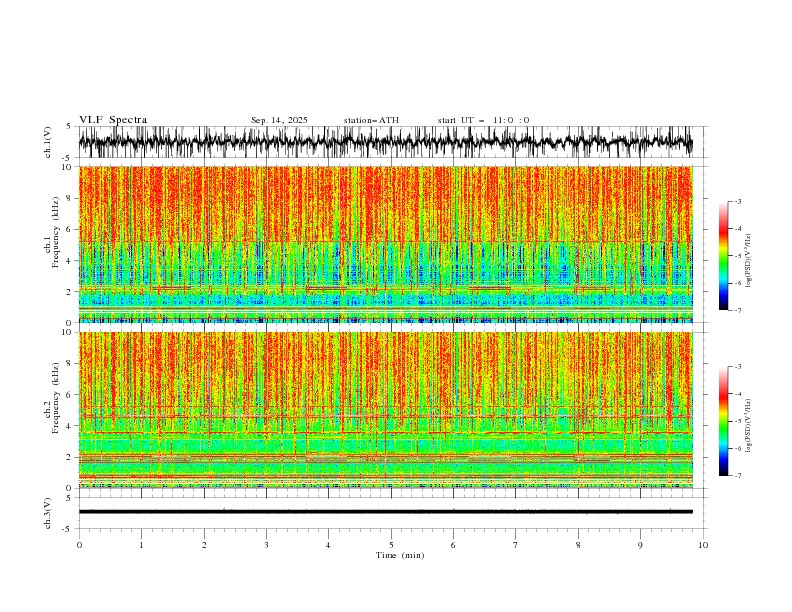
Task: Select the ch.1 "Frequency (kHz)" axis label
Action: coord(56,233)
